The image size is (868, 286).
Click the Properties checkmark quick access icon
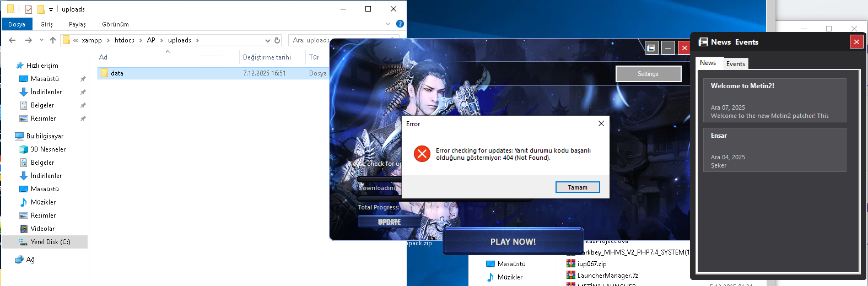click(x=29, y=9)
